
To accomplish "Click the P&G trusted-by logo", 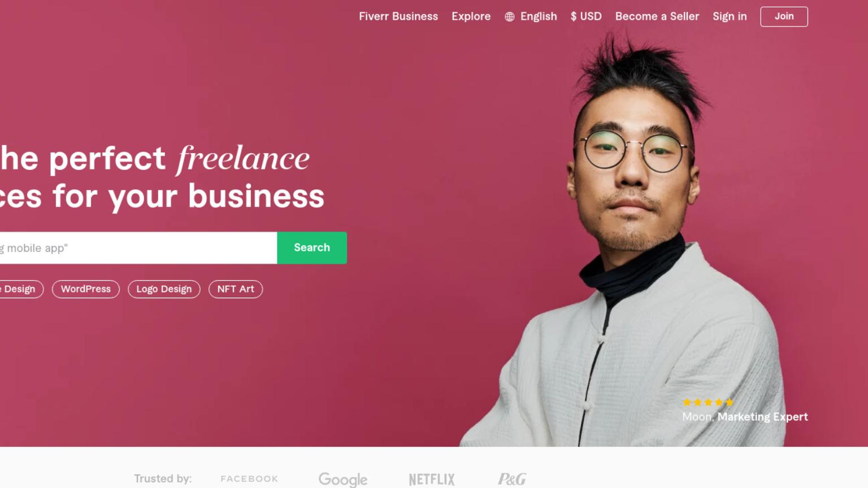I will click(x=512, y=479).
